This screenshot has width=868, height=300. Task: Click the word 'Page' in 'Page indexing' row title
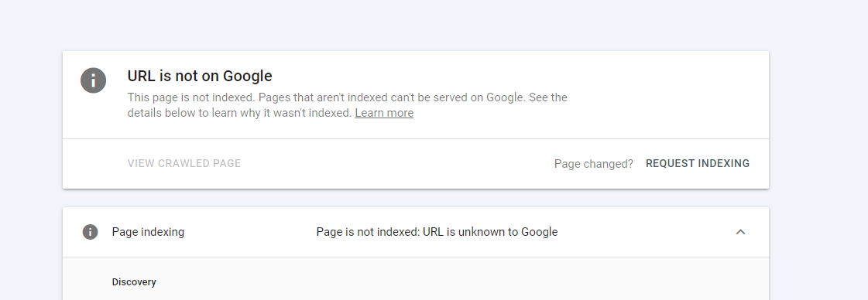tap(124, 232)
